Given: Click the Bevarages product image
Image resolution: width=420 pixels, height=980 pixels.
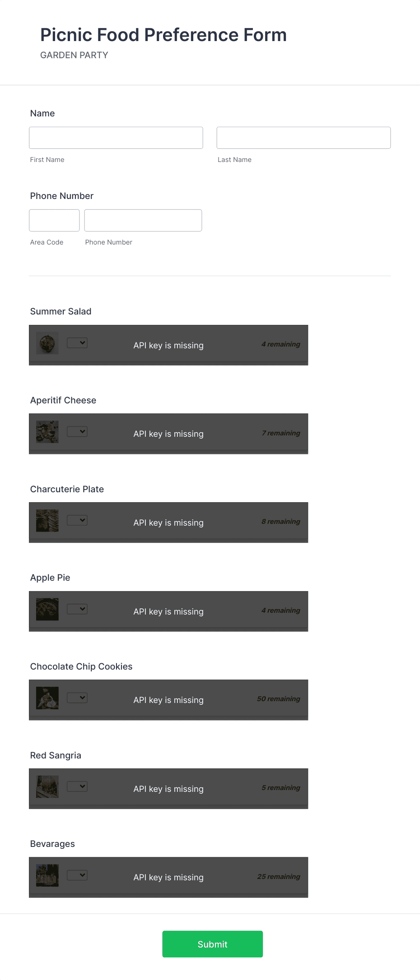Looking at the screenshot, I should (47, 875).
